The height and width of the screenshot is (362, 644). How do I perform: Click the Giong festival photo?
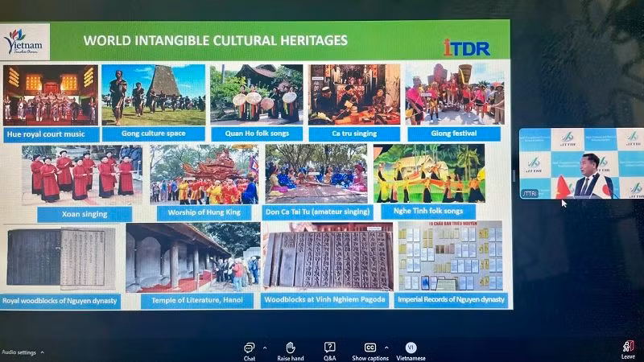[x=454, y=94]
